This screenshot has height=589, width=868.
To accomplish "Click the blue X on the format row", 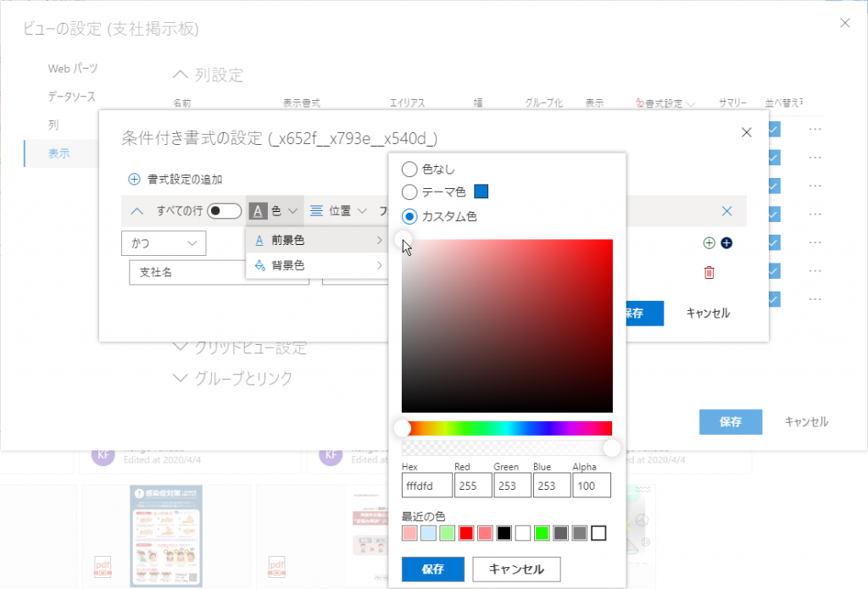I will pyautogui.click(x=726, y=211).
